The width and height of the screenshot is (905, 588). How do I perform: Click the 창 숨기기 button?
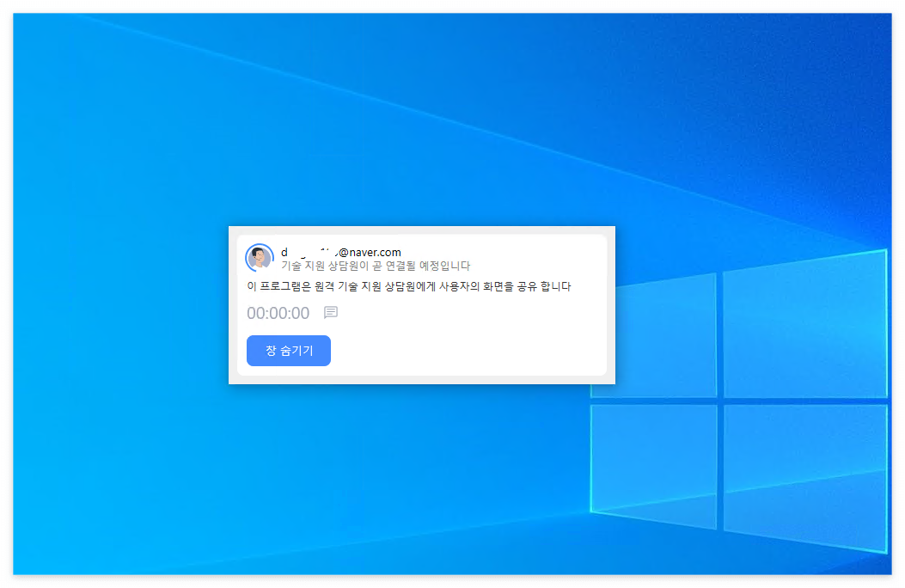tap(289, 350)
